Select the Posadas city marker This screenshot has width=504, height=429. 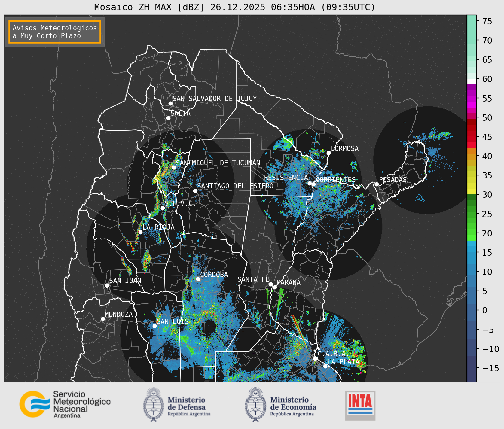coord(377,184)
